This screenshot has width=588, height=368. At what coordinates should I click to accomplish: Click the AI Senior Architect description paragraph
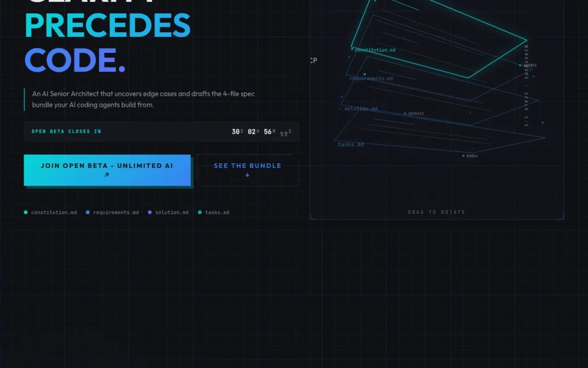[143, 99]
